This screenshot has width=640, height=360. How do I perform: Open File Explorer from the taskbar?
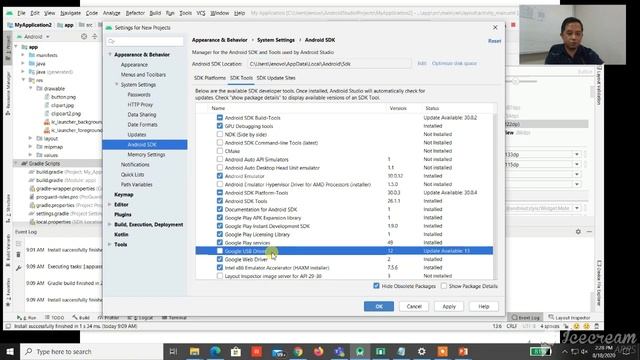click(x=195, y=351)
